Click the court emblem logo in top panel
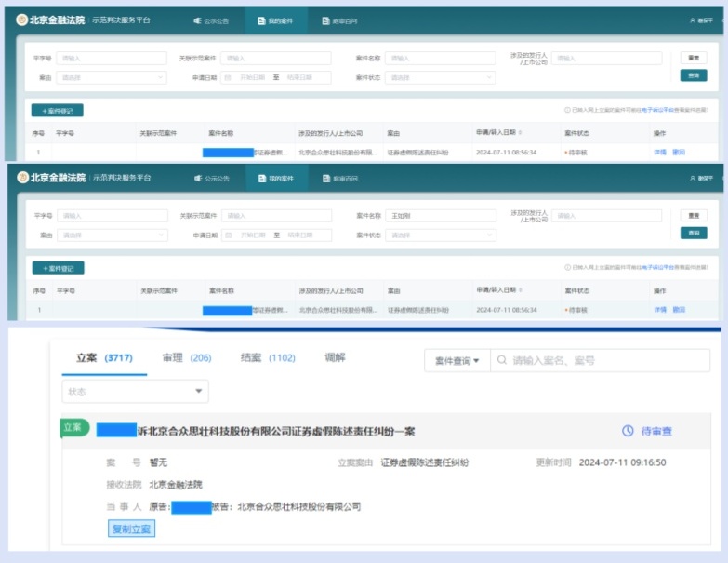This screenshot has height=563, width=728. click(21, 20)
